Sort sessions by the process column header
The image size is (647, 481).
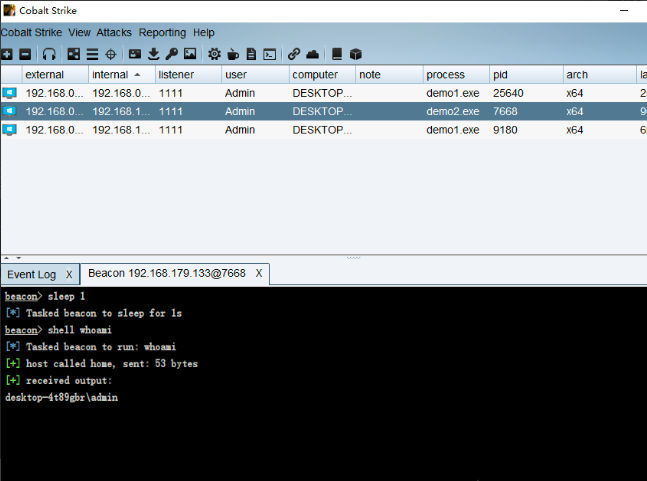[x=456, y=75]
